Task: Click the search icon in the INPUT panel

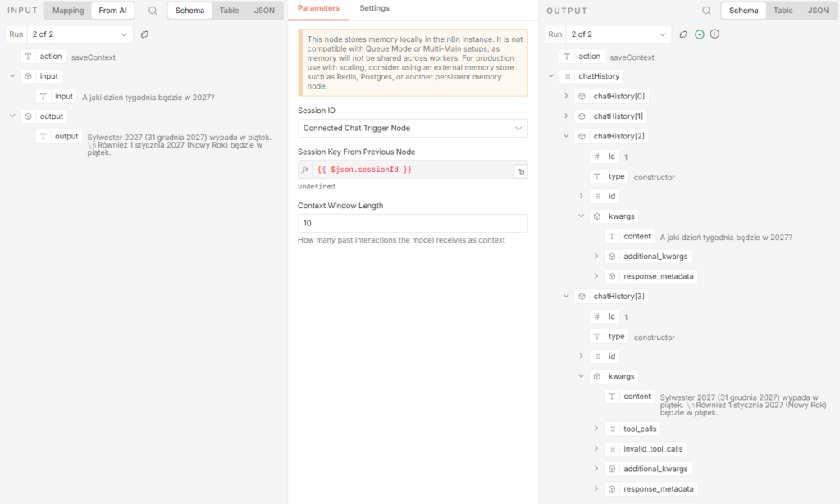Action: pos(153,11)
